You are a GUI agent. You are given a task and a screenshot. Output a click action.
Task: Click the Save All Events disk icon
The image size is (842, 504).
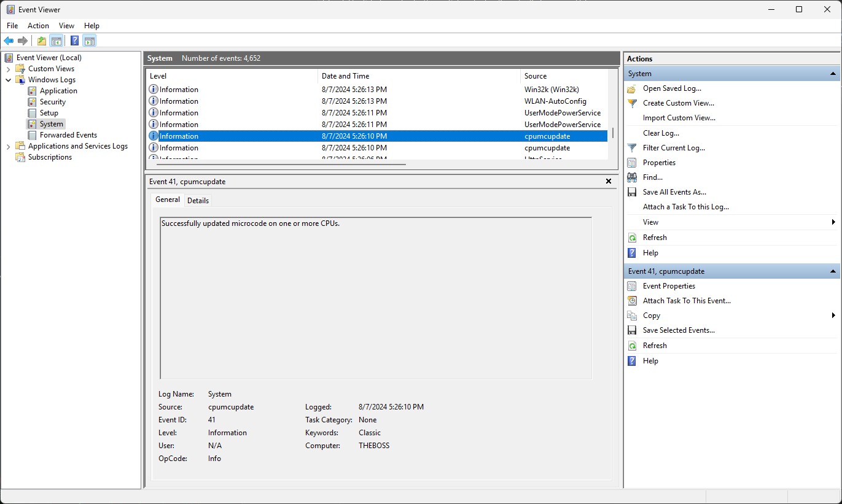coord(632,192)
